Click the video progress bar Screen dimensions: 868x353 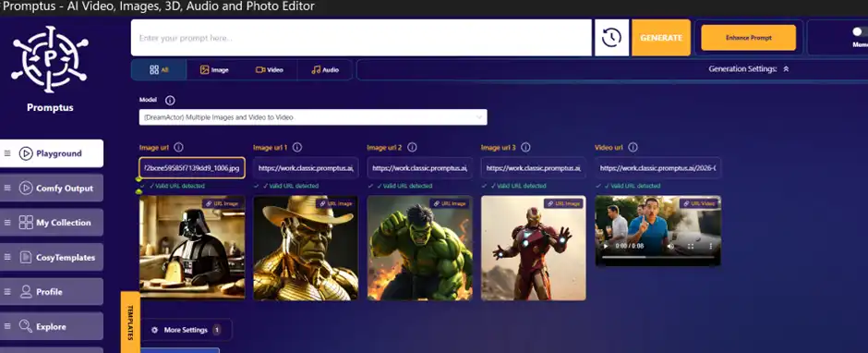[x=658, y=257]
